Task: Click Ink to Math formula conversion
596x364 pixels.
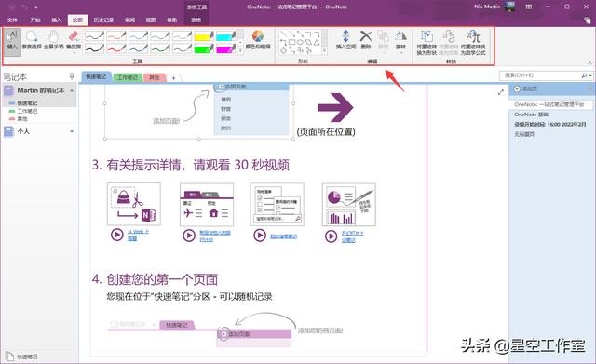Action: [x=473, y=43]
